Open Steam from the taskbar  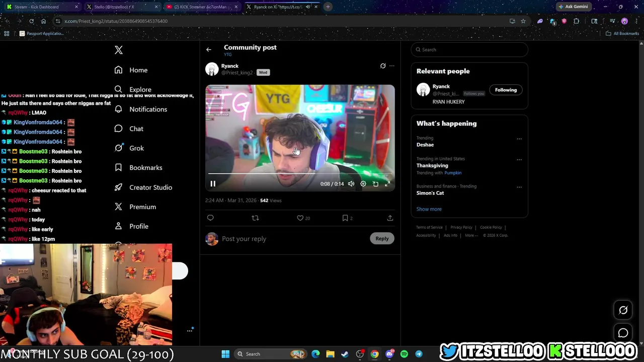click(x=345, y=354)
